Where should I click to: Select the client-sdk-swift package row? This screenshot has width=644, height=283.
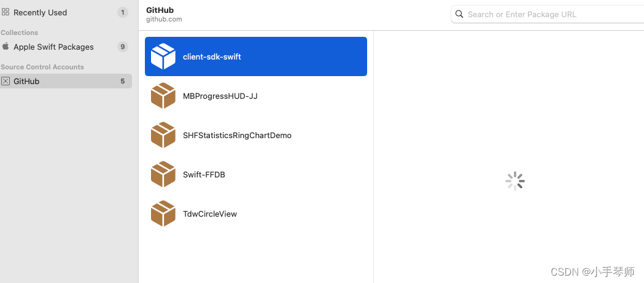255,56
